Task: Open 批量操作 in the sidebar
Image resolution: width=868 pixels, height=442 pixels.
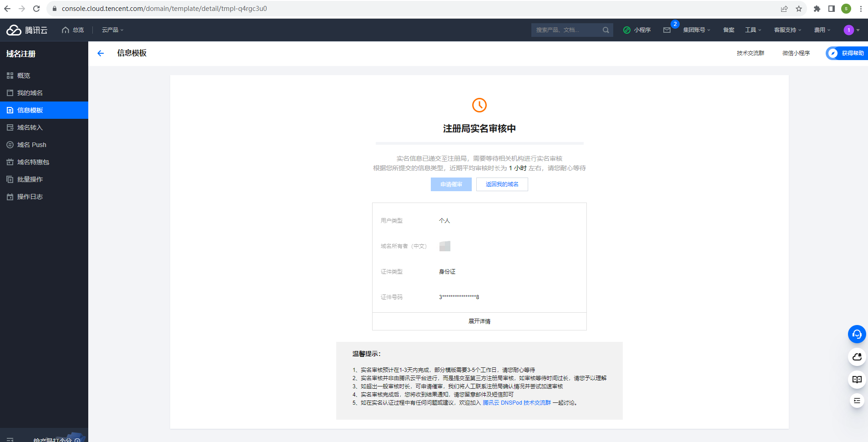Action: click(x=44, y=179)
